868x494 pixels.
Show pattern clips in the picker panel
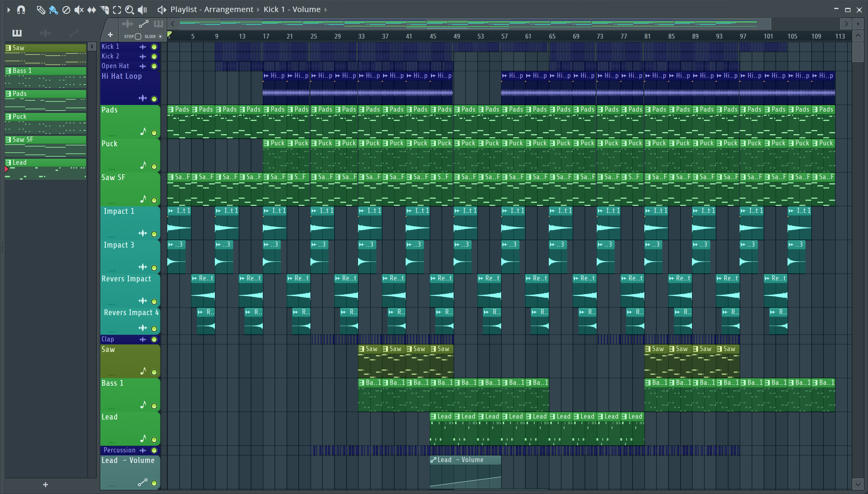point(17,33)
